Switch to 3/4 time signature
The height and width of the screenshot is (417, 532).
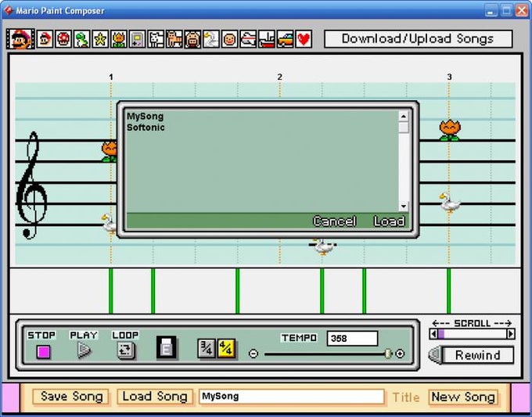(207, 348)
